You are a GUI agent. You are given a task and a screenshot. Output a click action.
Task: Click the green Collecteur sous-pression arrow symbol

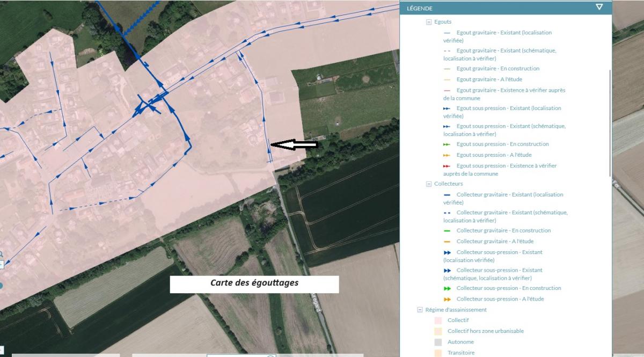pos(447,288)
